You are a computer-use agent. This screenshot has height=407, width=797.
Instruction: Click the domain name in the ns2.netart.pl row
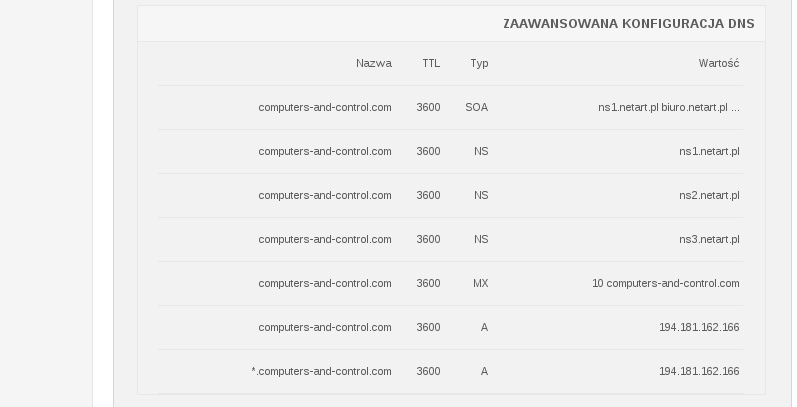[324, 195]
